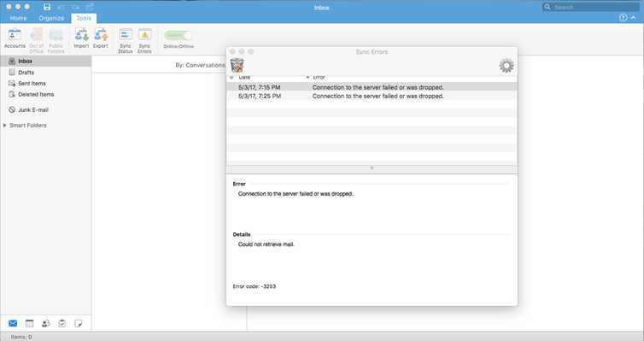
Task: Open the Sync Errors tool
Action: coord(144,40)
